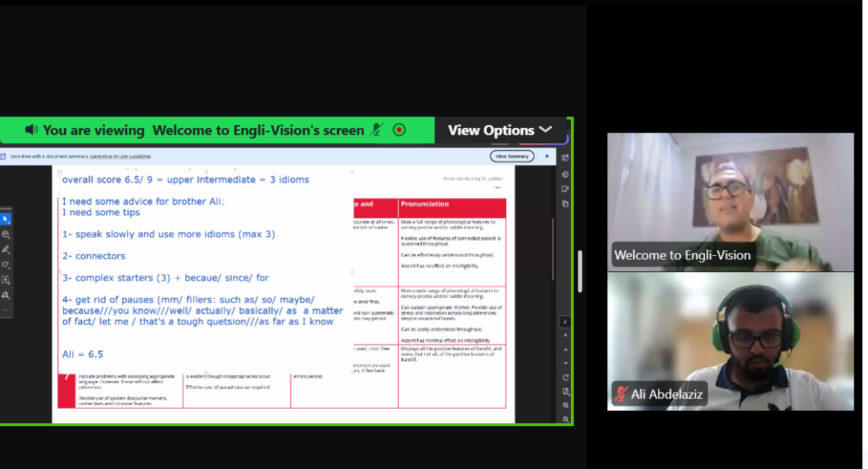Click the rotate page icon
Screen dimensions: 868x469
click(565, 377)
